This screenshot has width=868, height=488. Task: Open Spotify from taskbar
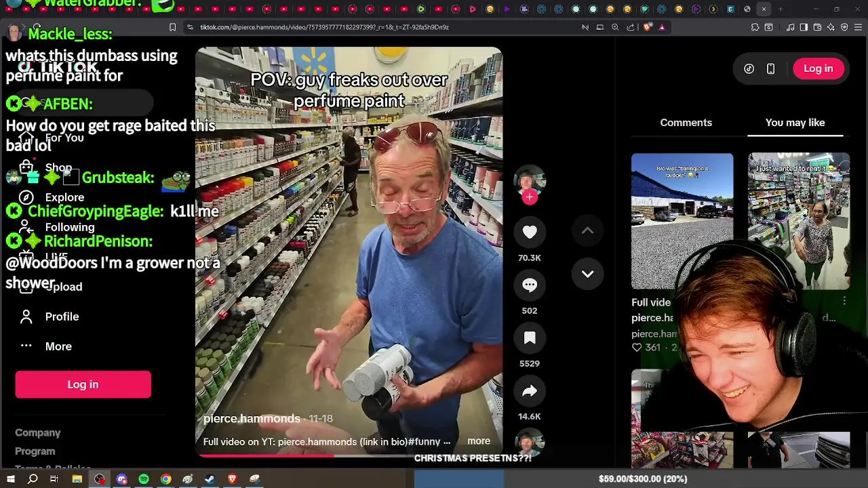[144, 479]
